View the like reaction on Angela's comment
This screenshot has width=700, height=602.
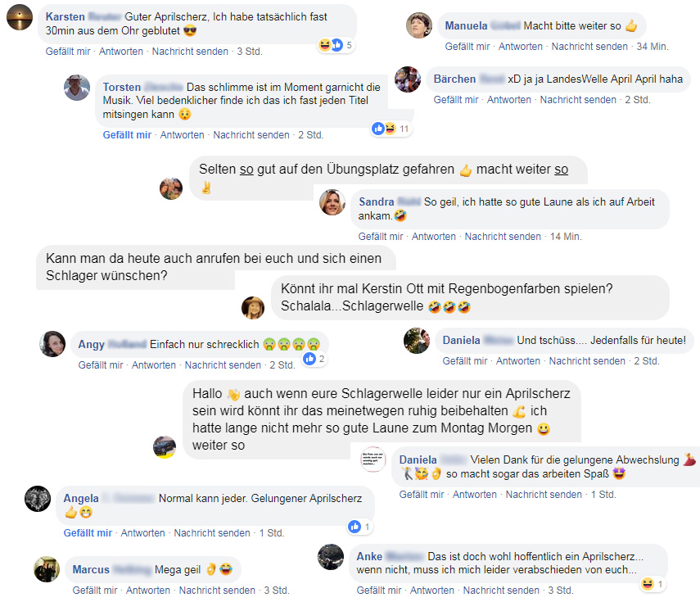point(359,527)
